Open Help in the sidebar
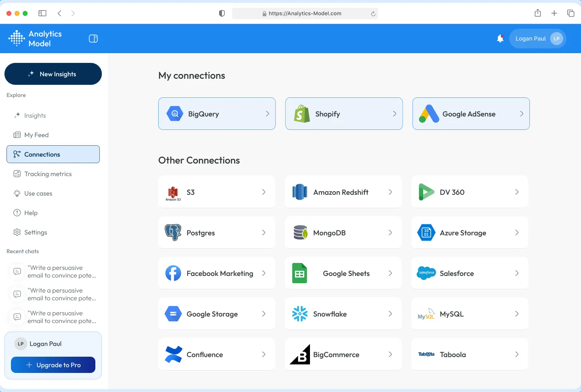 tap(53, 213)
